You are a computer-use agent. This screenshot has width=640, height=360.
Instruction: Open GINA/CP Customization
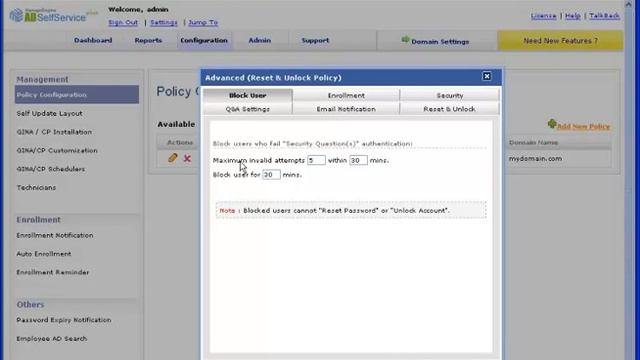tap(57, 150)
